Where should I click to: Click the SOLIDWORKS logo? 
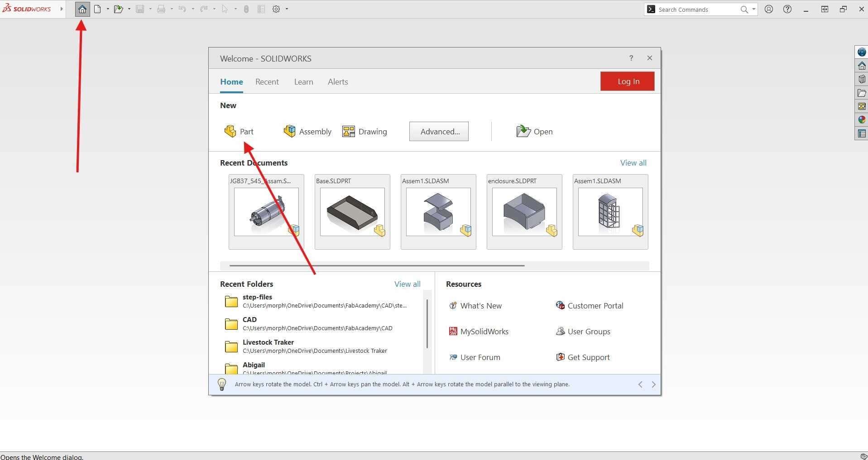(27, 9)
